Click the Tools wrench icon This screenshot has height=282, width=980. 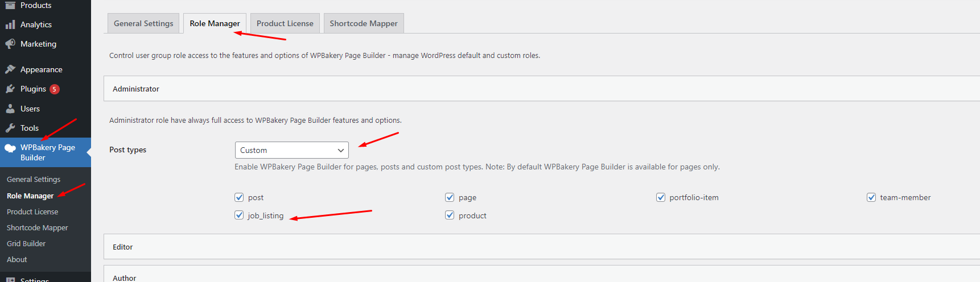[x=10, y=128]
